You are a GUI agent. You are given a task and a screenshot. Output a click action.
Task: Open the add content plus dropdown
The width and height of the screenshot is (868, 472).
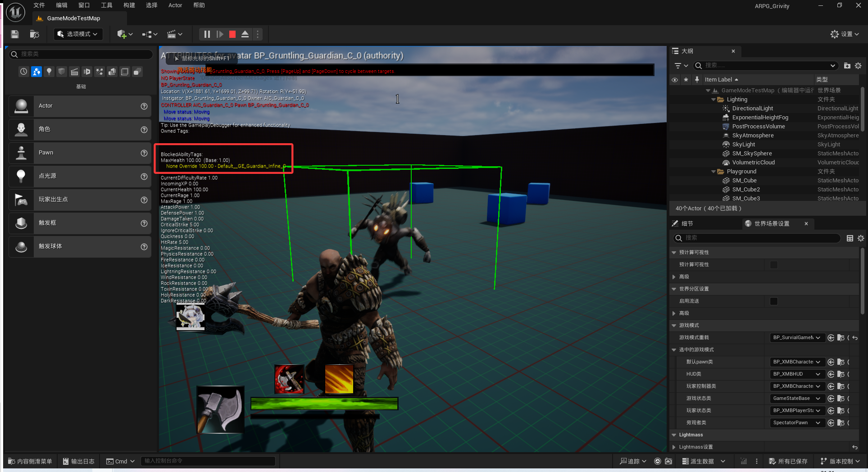(125, 34)
